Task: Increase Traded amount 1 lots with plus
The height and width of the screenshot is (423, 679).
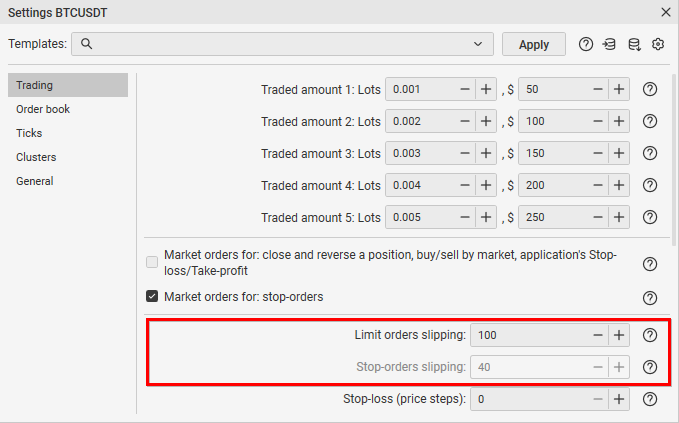Action: pyautogui.click(x=486, y=89)
